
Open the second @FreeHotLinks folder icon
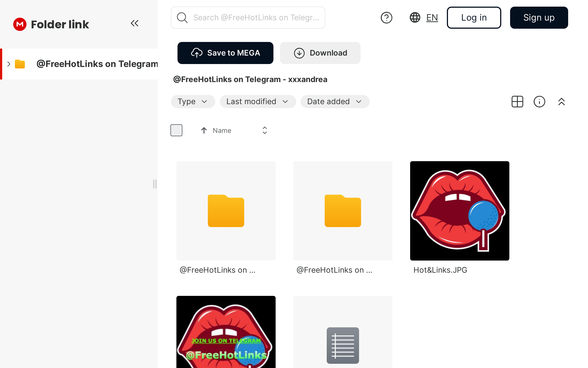(343, 210)
